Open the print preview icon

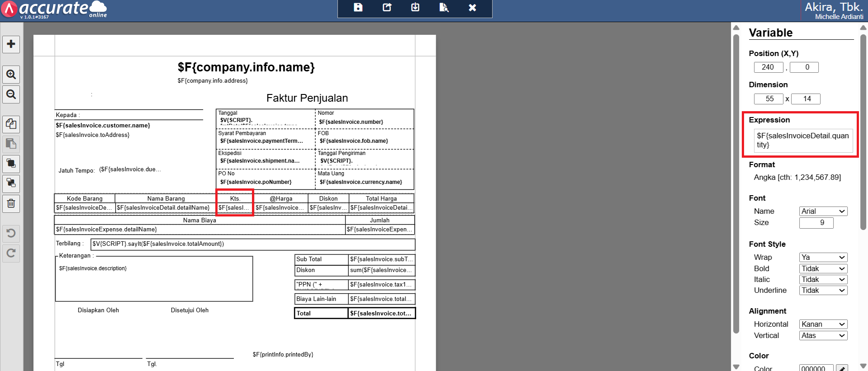tap(444, 8)
